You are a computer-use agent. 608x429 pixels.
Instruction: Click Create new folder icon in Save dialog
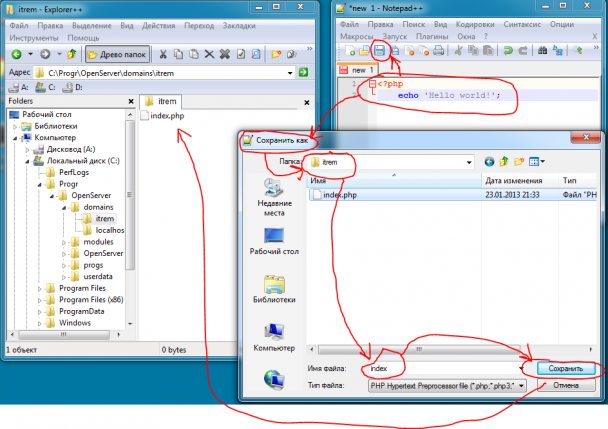519,162
